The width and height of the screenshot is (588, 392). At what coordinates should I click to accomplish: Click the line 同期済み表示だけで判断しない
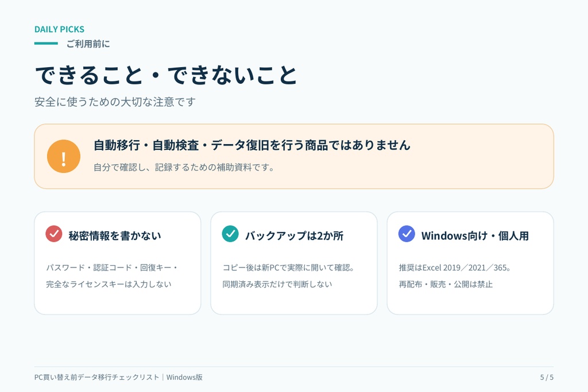(277, 284)
